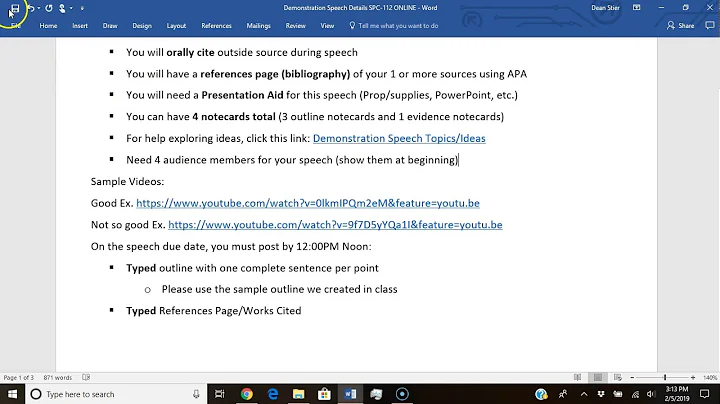Launch Google Chrome from the taskbar

point(247,394)
